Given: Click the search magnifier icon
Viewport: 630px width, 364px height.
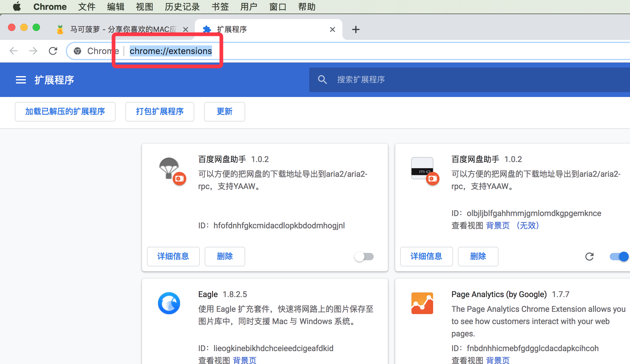Looking at the screenshot, I should [x=322, y=80].
